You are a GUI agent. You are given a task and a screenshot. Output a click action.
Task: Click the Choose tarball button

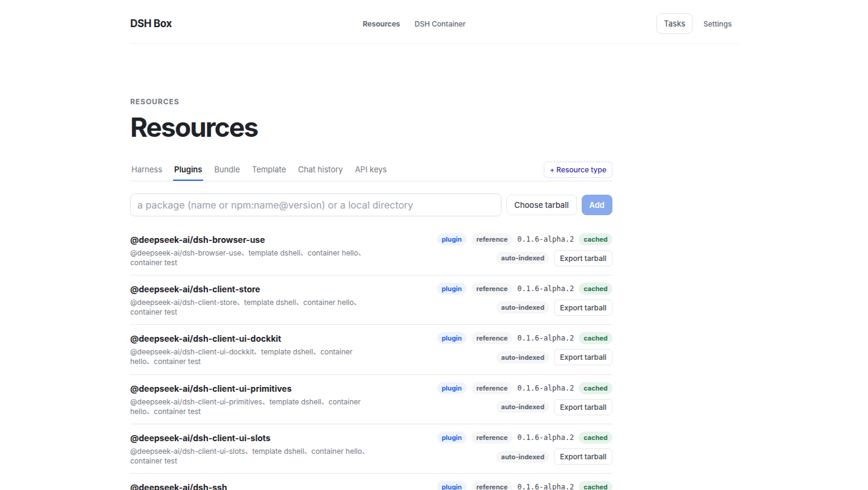point(541,205)
